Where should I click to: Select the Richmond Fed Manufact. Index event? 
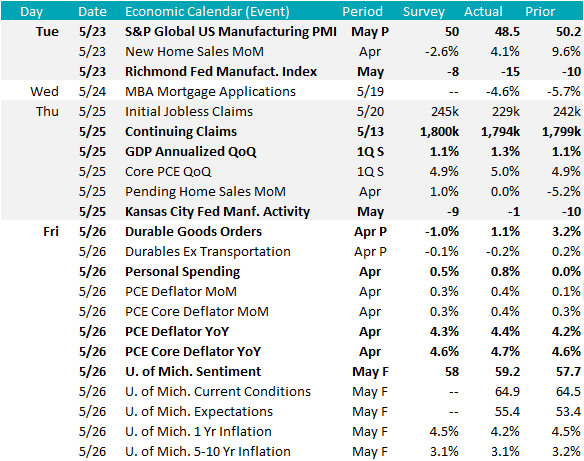click(221, 71)
